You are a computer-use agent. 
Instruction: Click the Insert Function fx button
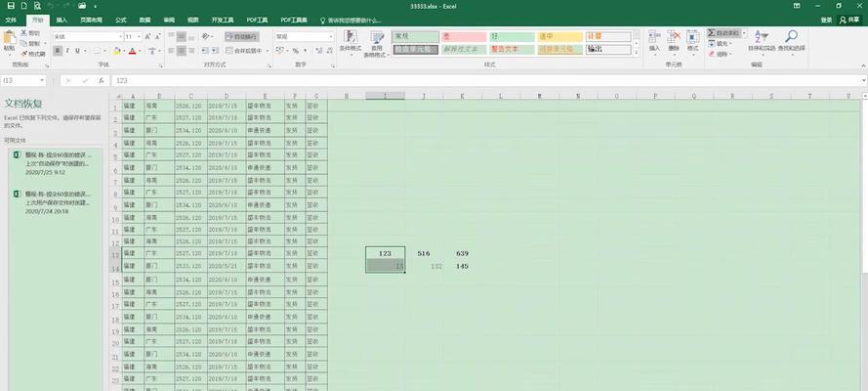click(102, 81)
